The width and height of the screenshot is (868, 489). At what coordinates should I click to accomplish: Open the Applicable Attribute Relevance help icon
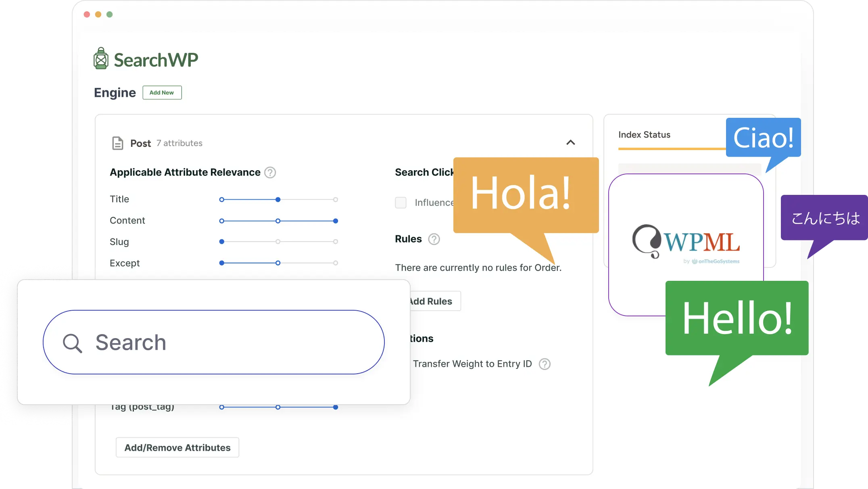click(x=270, y=173)
